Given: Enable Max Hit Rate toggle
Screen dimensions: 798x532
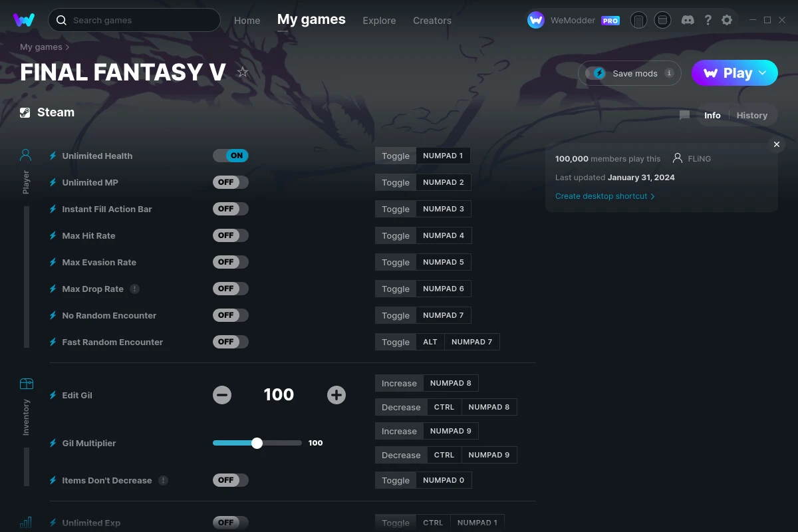Looking at the screenshot, I should pos(231,235).
